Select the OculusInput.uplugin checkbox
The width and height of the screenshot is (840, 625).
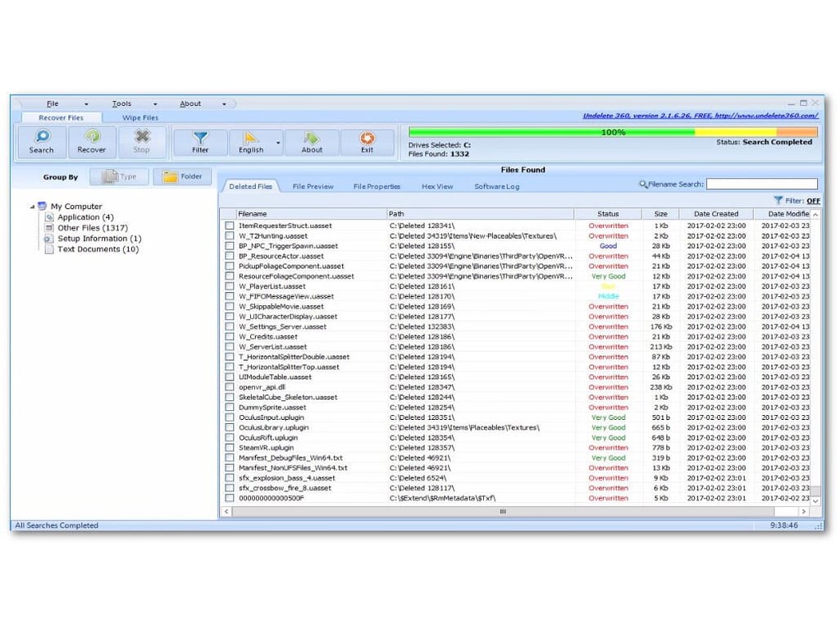pyautogui.click(x=230, y=417)
